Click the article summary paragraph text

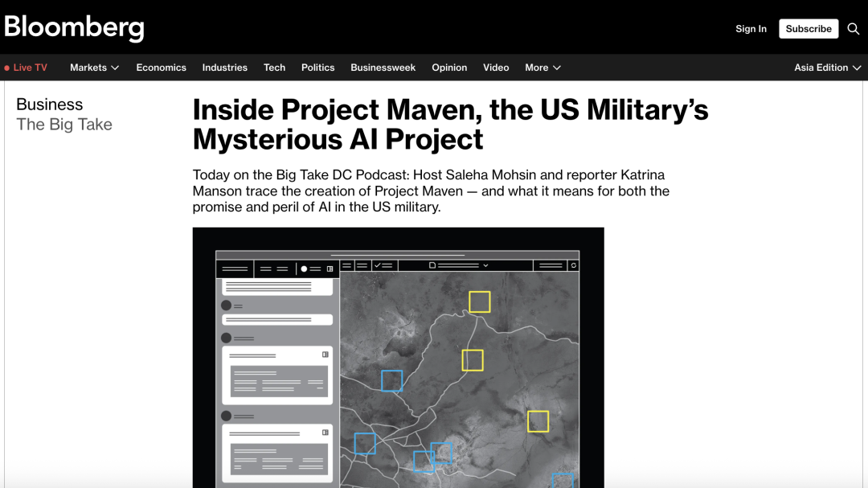point(431,191)
